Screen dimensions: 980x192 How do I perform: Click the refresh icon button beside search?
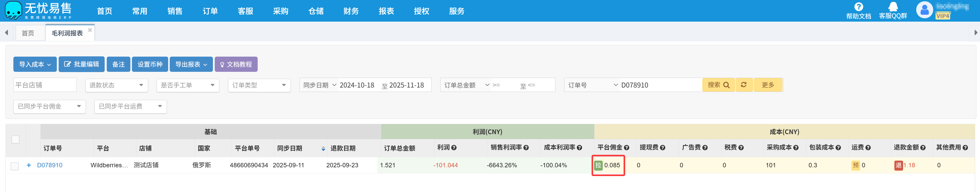[x=743, y=85]
